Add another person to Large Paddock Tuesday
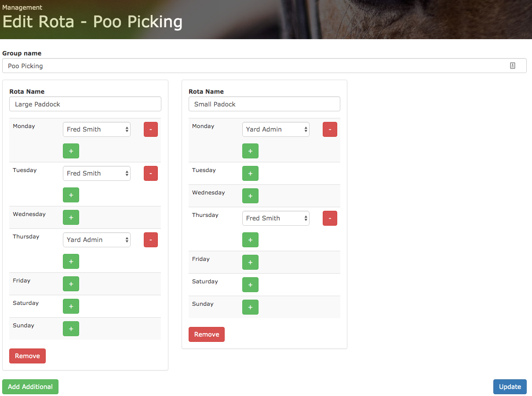The height and width of the screenshot is (396, 532). point(71,195)
